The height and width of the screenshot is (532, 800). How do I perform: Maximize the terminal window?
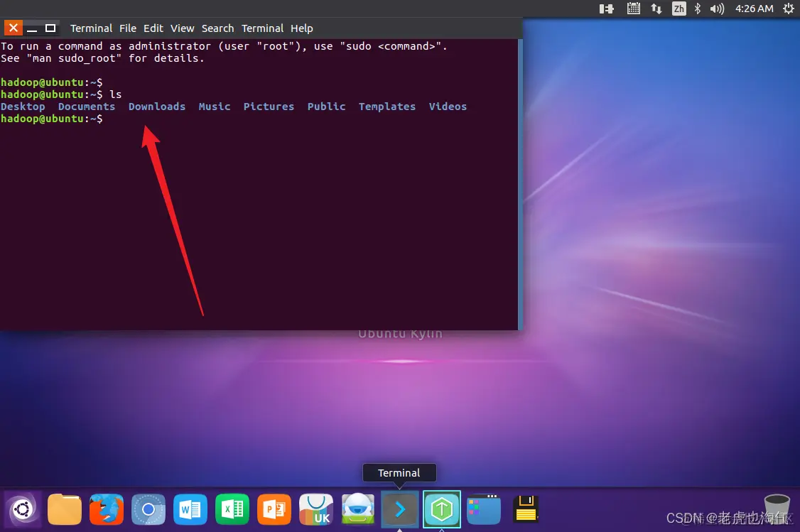point(50,28)
